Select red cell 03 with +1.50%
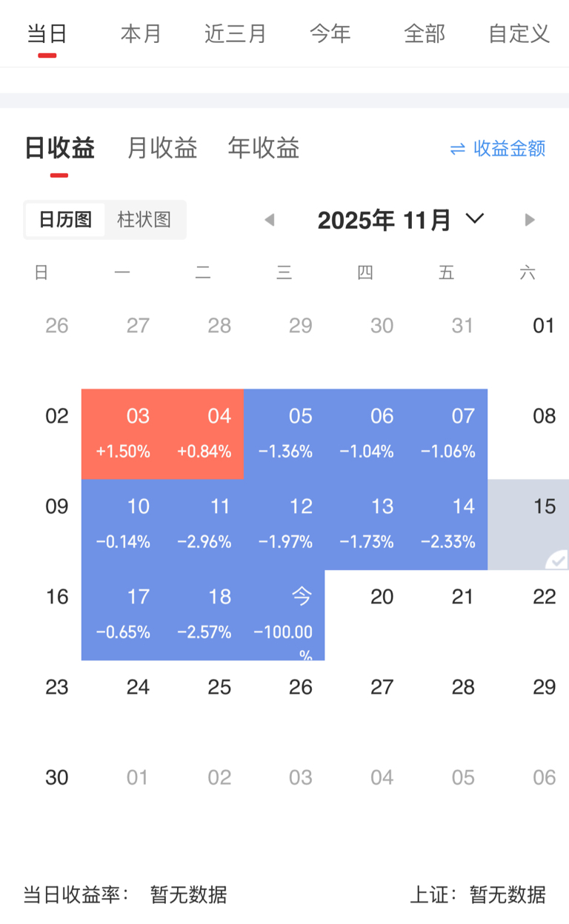The height and width of the screenshot is (924, 569). (x=122, y=434)
